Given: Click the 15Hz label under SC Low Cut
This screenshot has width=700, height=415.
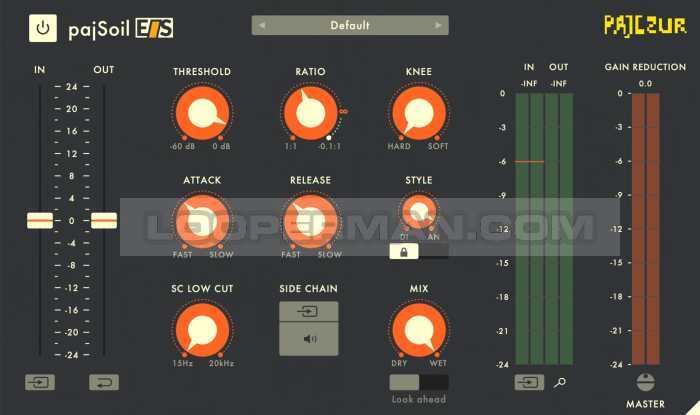Looking at the screenshot, I should pyautogui.click(x=183, y=363).
